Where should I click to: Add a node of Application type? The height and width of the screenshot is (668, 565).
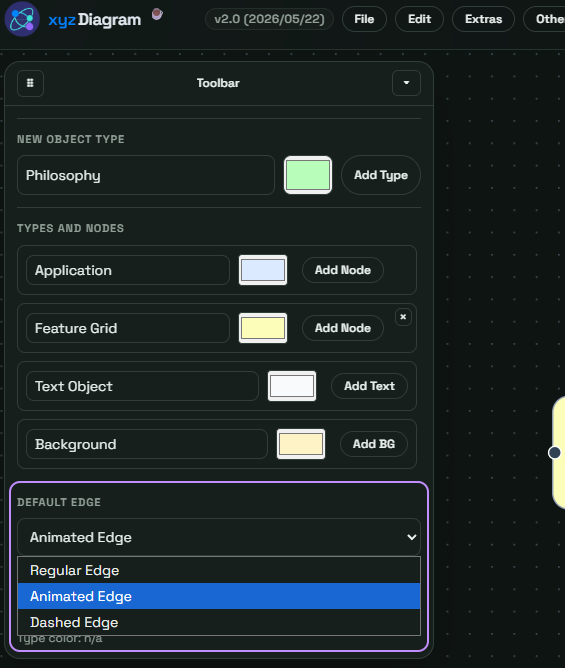(x=343, y=270)
